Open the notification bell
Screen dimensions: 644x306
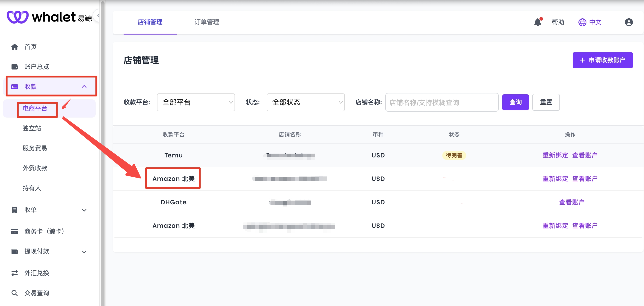tap(538, 22)
